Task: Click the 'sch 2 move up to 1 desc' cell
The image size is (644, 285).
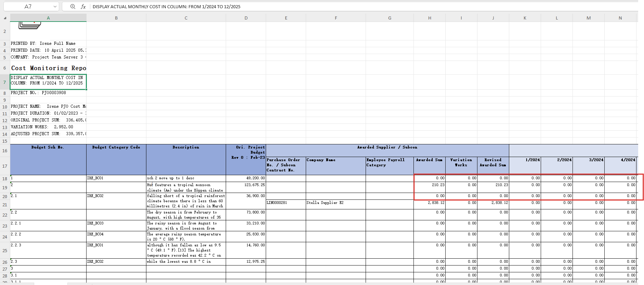Action: pyautogui.click(x=186, y=178)
